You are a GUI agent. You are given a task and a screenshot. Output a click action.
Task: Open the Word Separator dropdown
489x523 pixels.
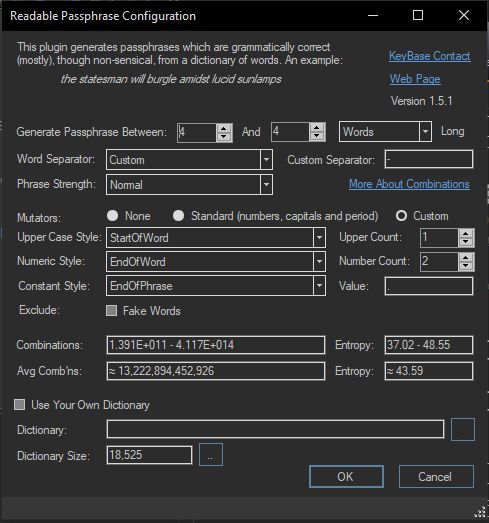[x=266, y=159]
